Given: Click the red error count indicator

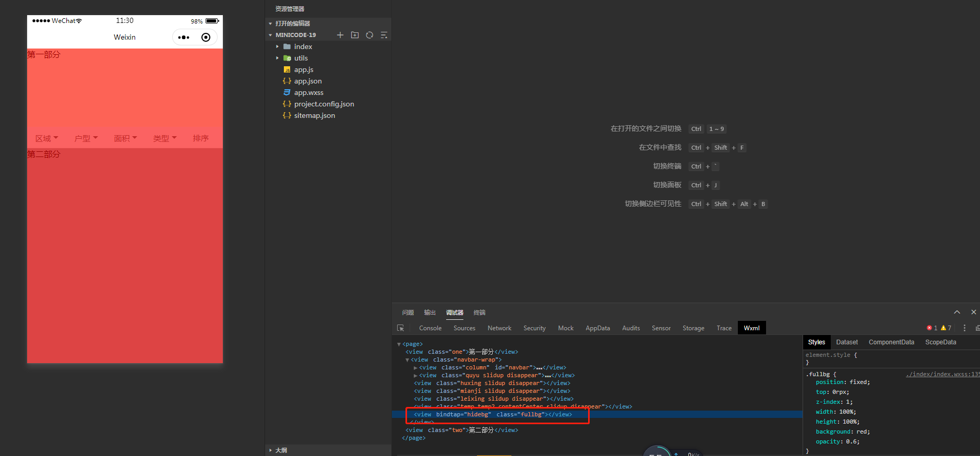Looking at the screenshot, I should tap(932, 328).
